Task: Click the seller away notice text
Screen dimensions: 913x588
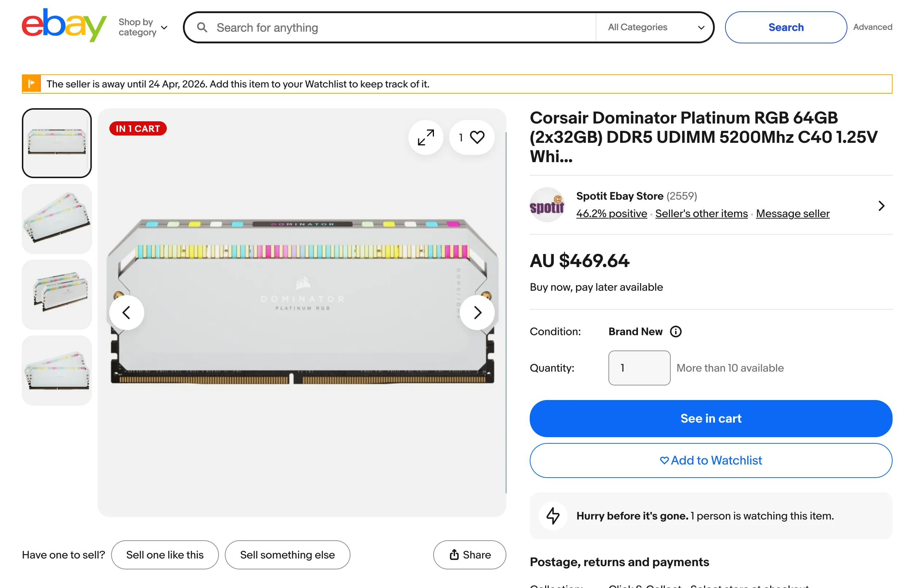Action: 238,84
